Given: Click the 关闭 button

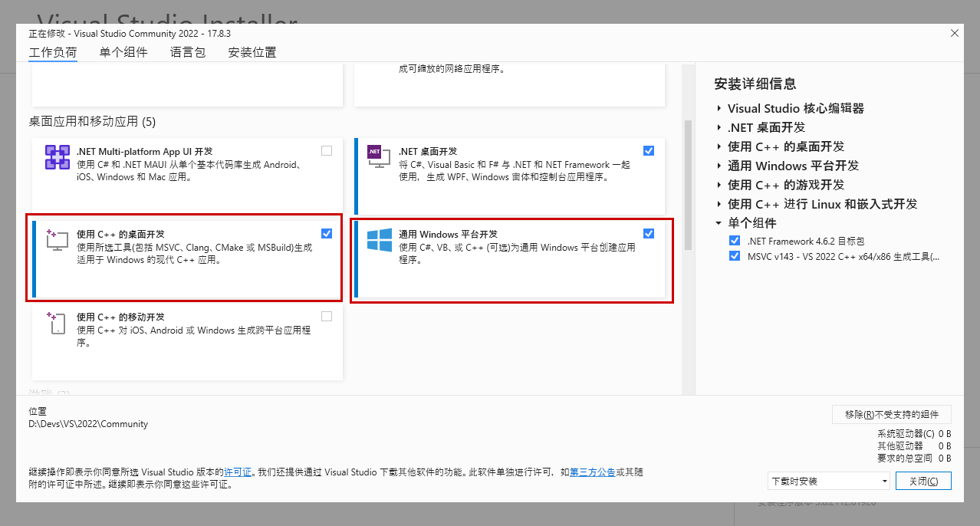Looking at the screenshot, I should (923, 481).
